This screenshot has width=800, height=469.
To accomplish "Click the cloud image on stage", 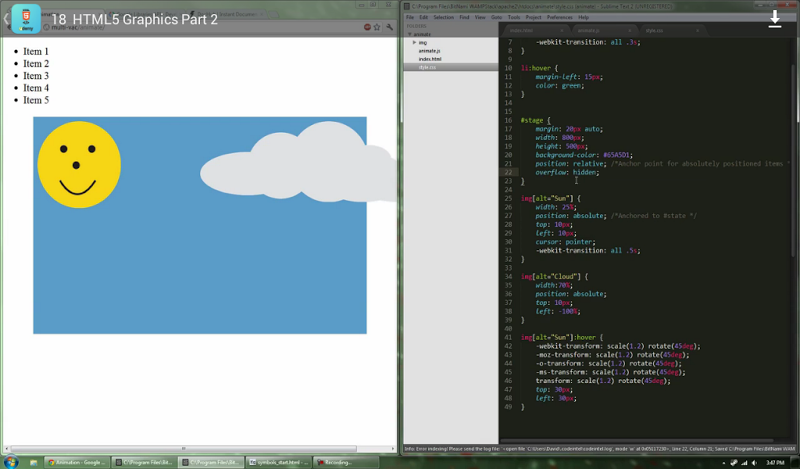I will click(x=300, y=162).
